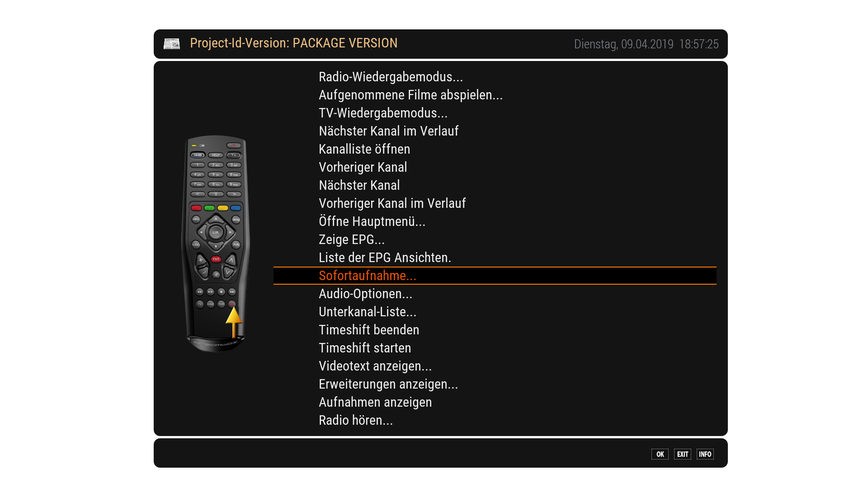Open Zeige EPG... entry
The image size is (868, 488).
(352, 239)
